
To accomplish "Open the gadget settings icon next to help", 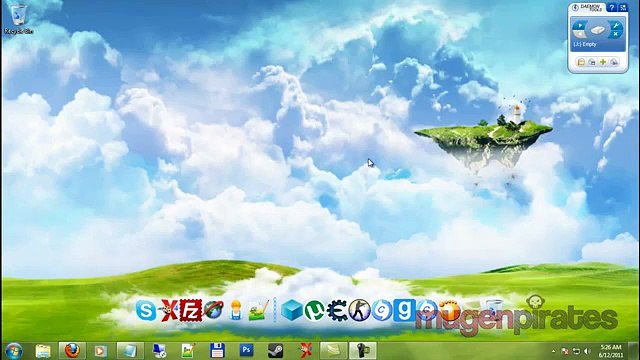I will [623, 7].
